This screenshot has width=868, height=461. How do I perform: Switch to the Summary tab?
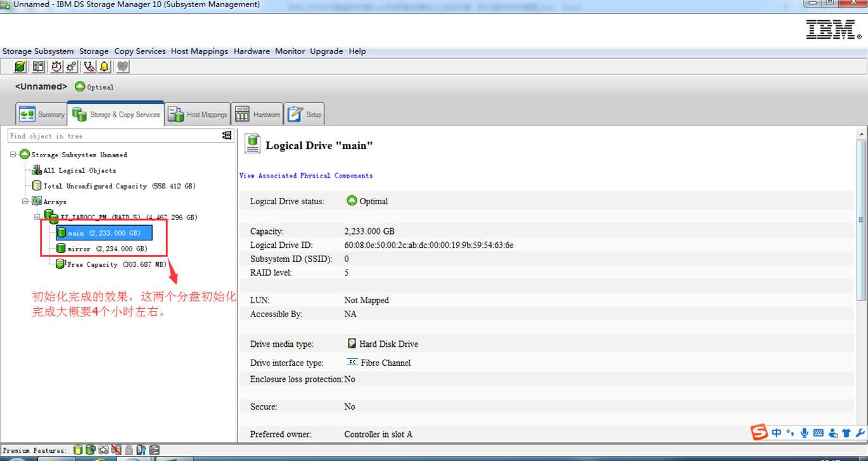[x=41, y=114]
